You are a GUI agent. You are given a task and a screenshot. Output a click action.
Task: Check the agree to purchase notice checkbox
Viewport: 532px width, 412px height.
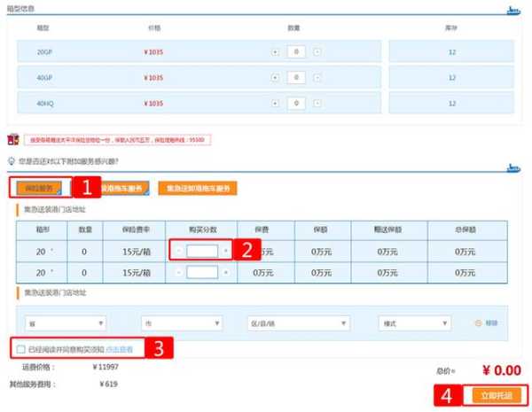(20, 349)
